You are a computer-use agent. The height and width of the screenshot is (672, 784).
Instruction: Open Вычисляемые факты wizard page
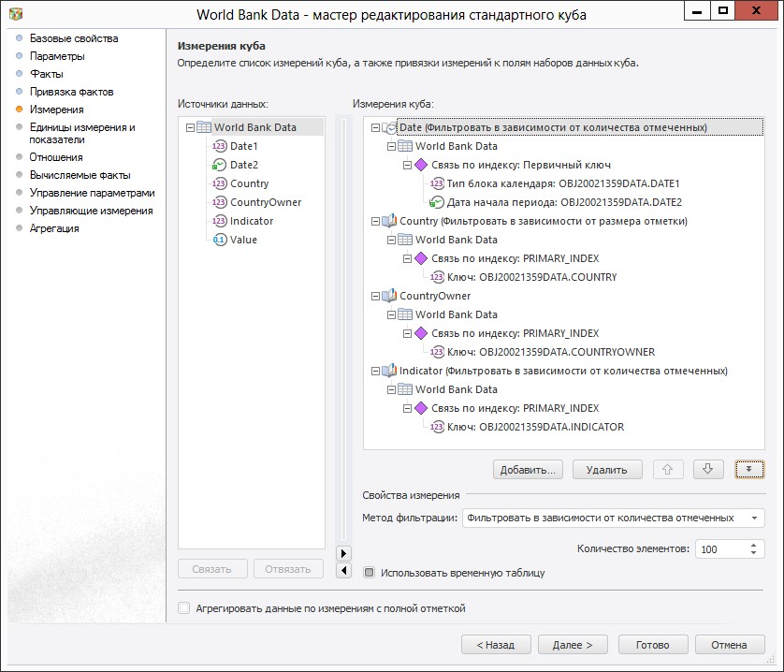click(80, 175)
